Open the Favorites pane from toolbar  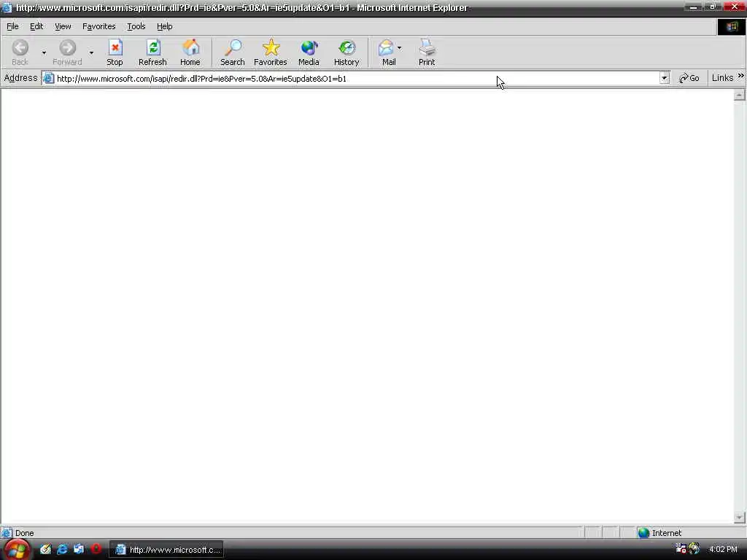click(x=271, y=52)
